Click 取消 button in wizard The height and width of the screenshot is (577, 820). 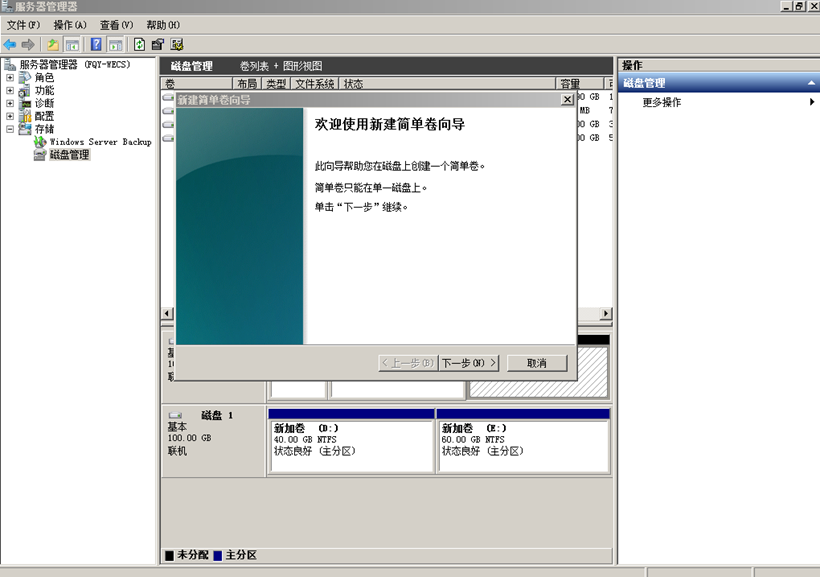pyautogui.click(x=537, y=363)
